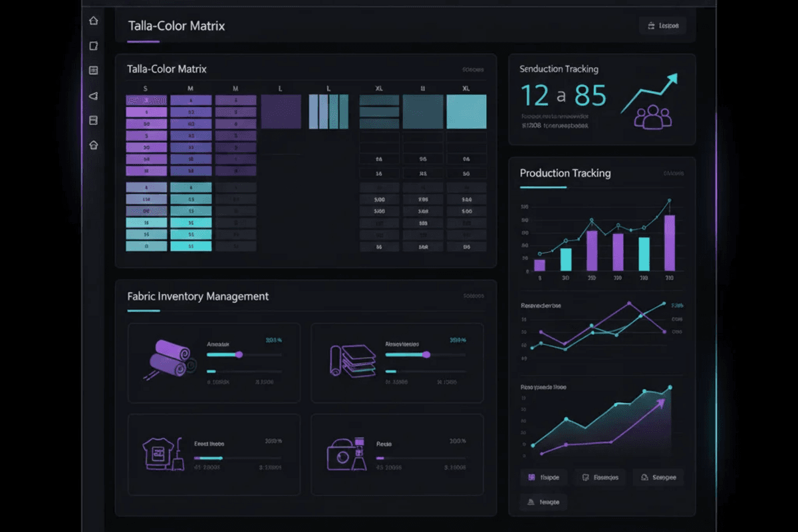Click the camera-like machine icon in inventory

[x=346, y=454]
